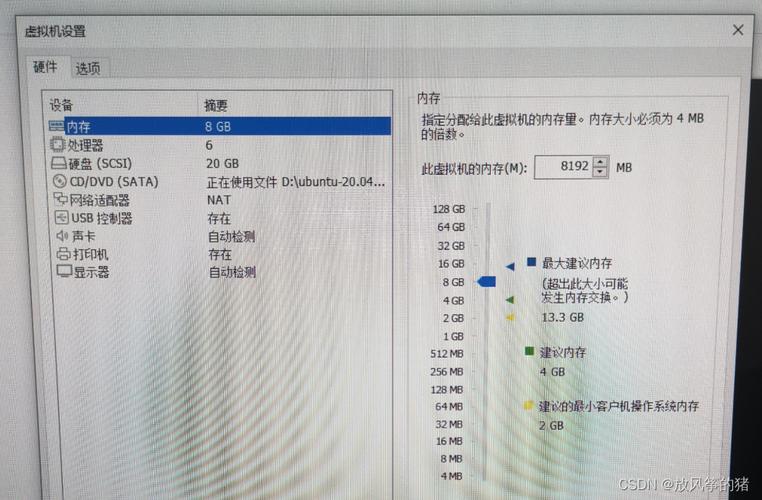
Task: Click the 16 GB slider scale label
Action: tap(451, 264)
